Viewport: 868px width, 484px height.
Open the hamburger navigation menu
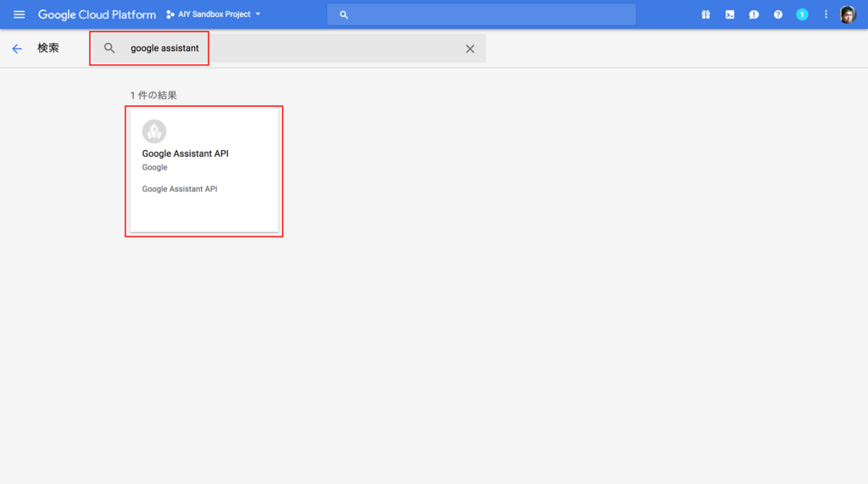[x=19, y=14]
